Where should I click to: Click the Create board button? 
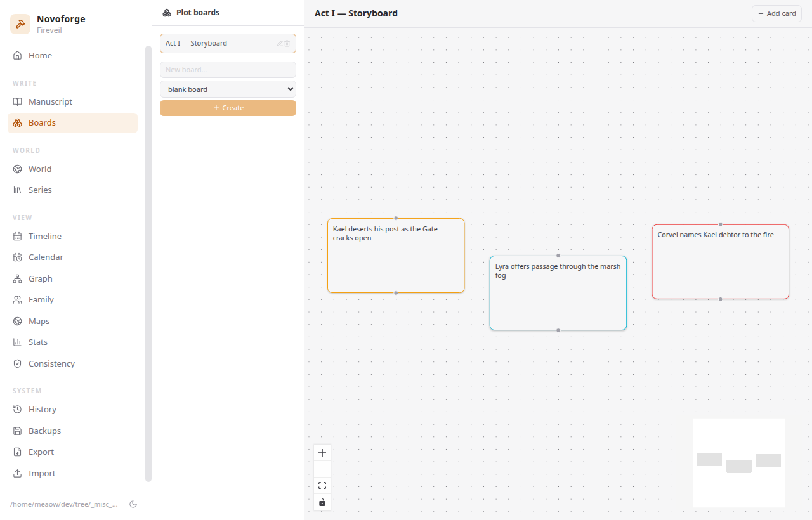tap(228, 108)
